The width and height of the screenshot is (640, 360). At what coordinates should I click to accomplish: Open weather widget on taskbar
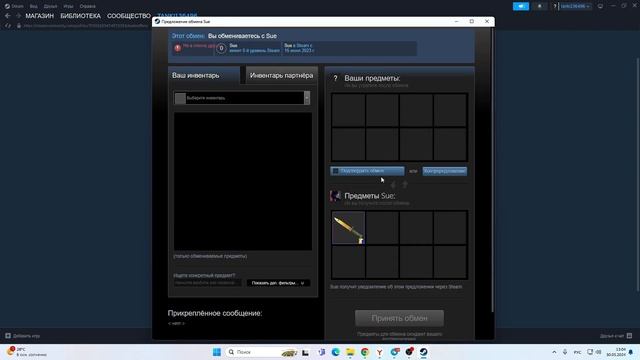coord(27,352)
